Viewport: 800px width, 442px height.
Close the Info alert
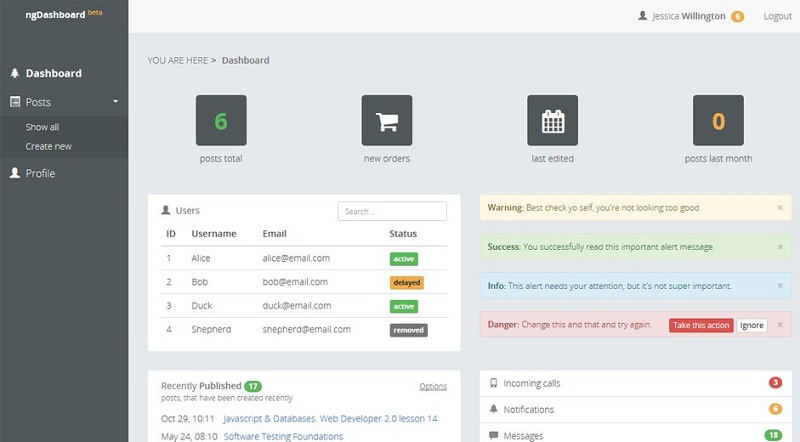coord(780,286)
